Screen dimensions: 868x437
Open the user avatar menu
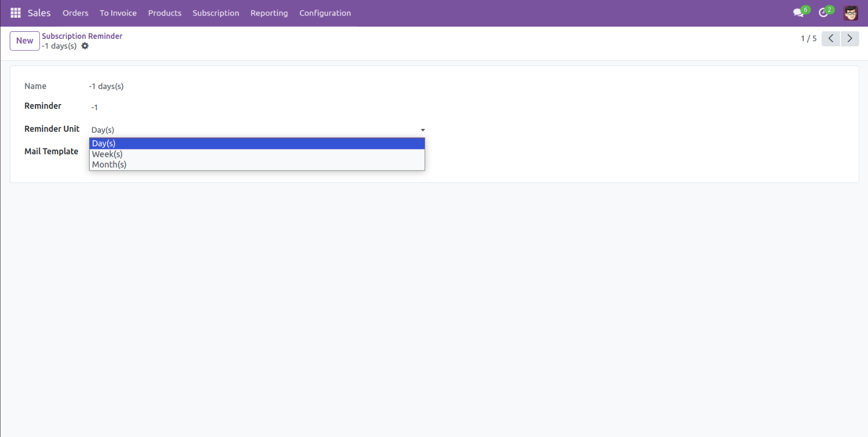[851, 13]
